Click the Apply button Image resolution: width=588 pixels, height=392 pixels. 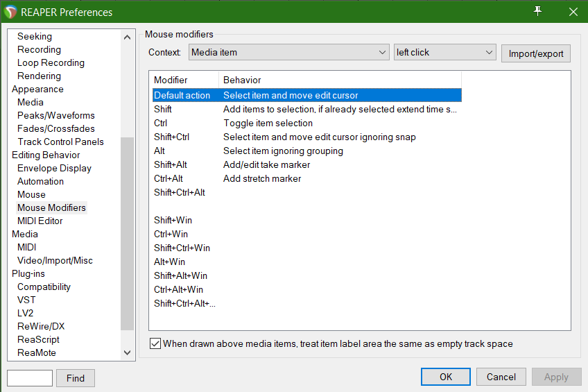coord(556,377)
